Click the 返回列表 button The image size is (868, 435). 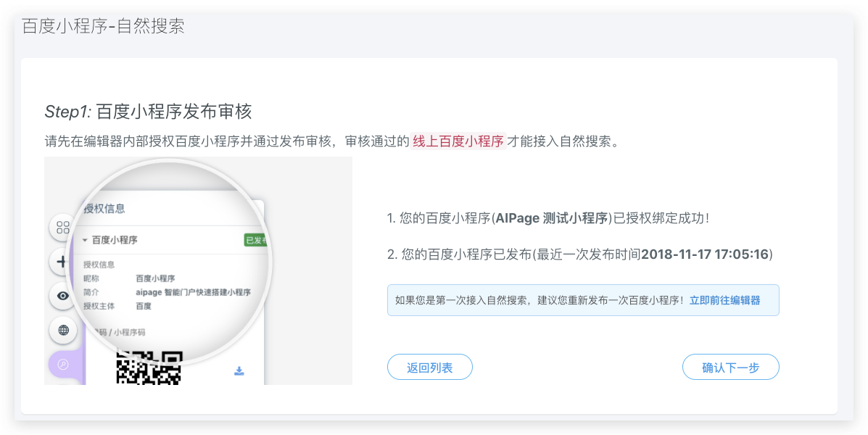(x=430, y=368)
